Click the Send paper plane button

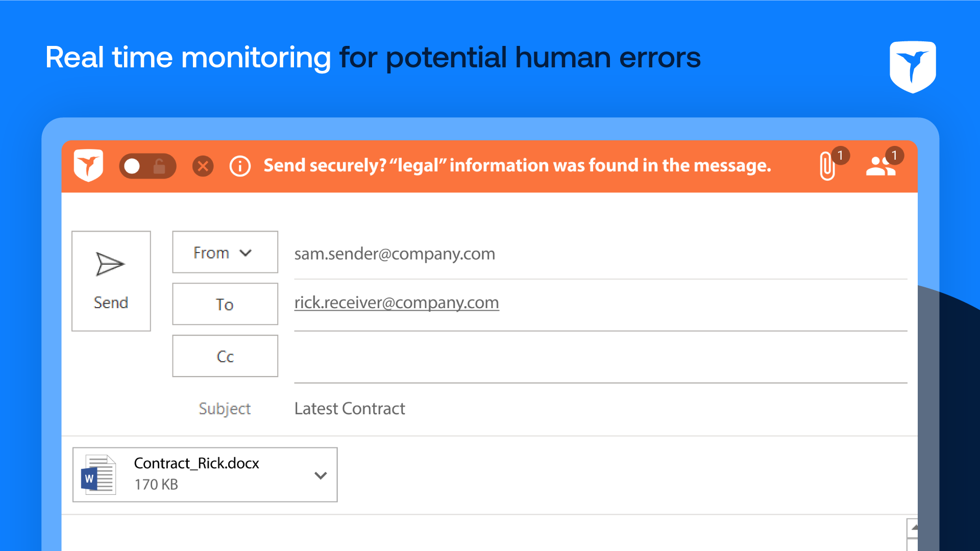(111, 281)
